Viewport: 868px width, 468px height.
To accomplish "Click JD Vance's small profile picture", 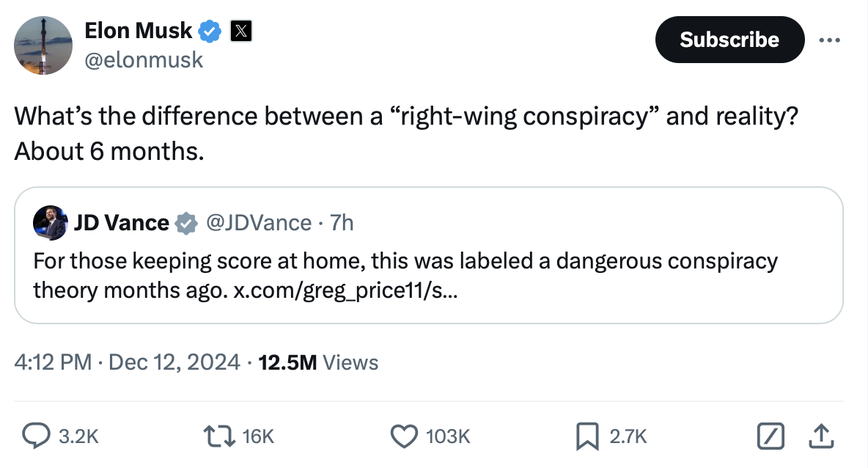I will 50,223.
